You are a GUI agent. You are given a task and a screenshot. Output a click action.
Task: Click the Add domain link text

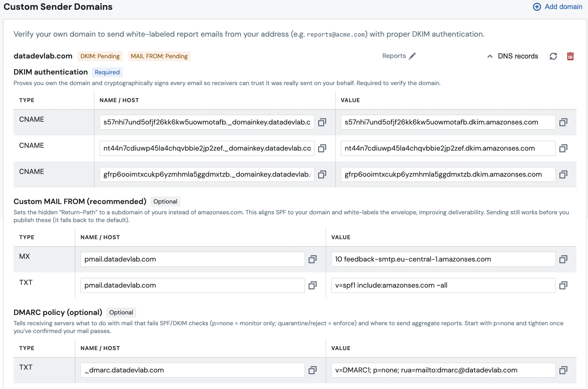[x=563, y=7]
